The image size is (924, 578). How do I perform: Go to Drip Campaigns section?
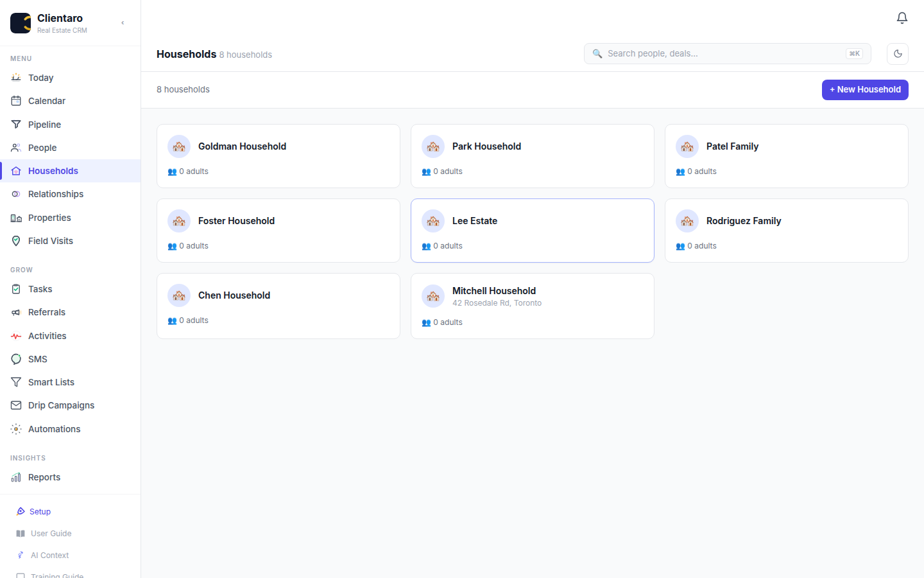tap(61, 405)
